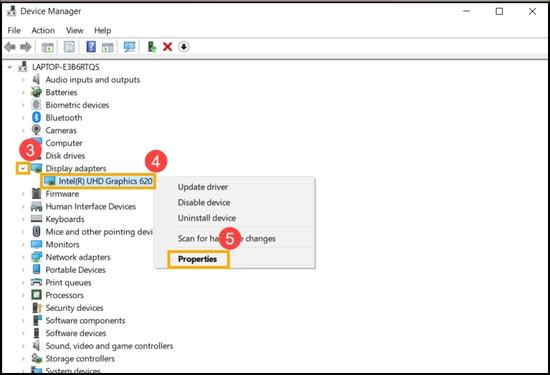
Task: Select the Bluetooth category icon
Action: click(x=36, y=118)
